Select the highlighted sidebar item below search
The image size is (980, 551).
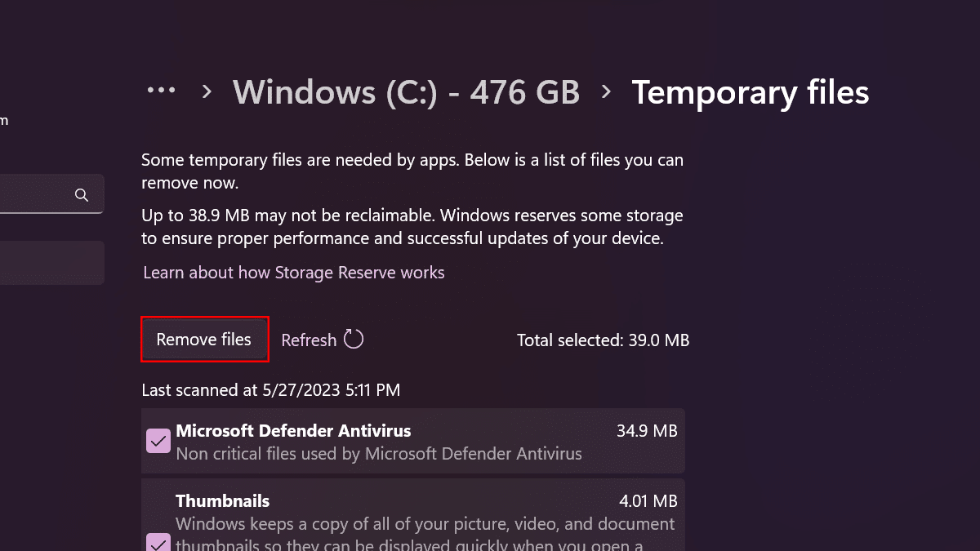pos(51,262)
